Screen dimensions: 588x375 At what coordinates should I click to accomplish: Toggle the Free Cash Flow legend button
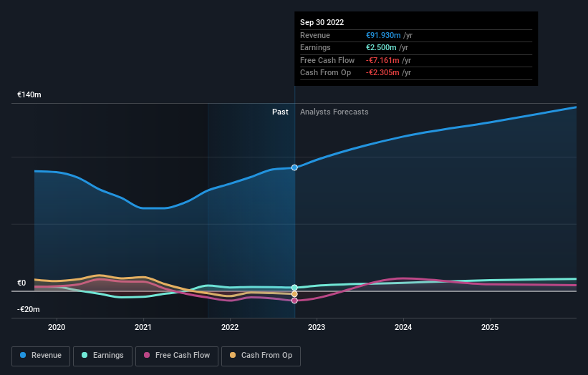pos(177,356)
